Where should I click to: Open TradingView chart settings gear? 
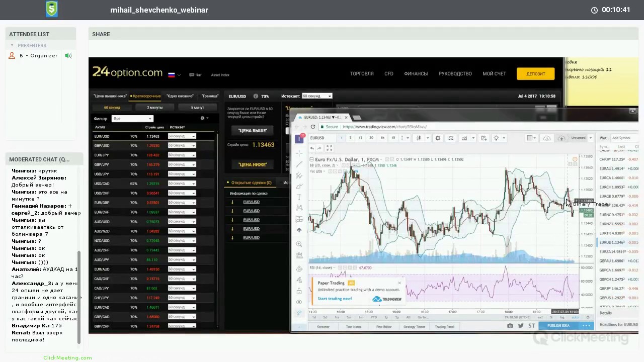pyautogui.click(x=438, y=138)
